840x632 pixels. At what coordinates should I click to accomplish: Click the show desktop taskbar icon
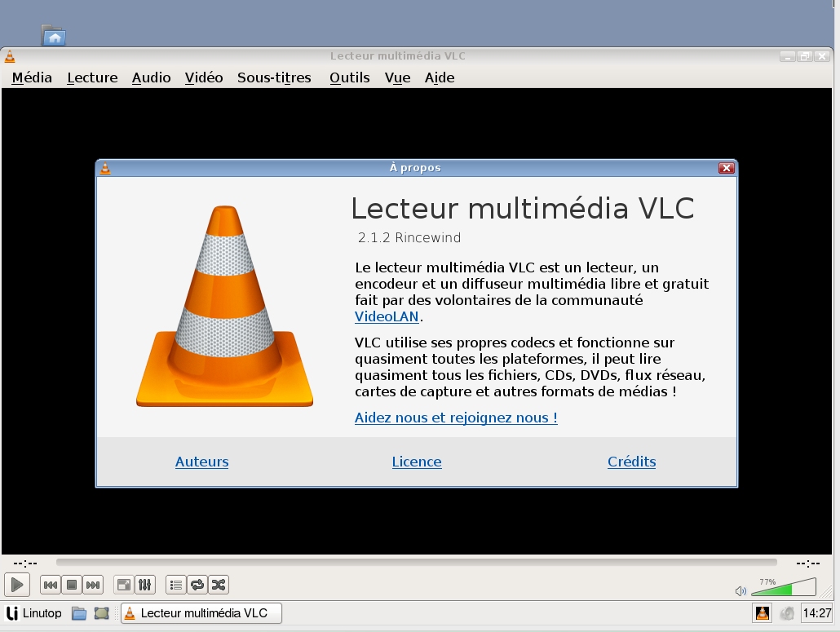[101, 613]
